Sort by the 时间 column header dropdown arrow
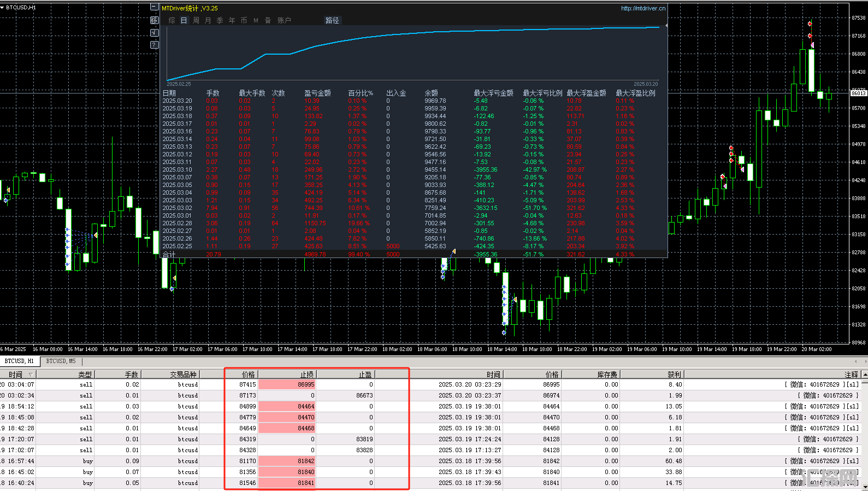 click(31, 375)
